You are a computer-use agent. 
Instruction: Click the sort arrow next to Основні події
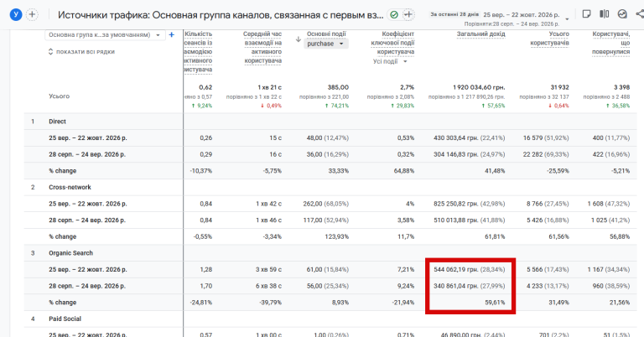coord(299,39)
